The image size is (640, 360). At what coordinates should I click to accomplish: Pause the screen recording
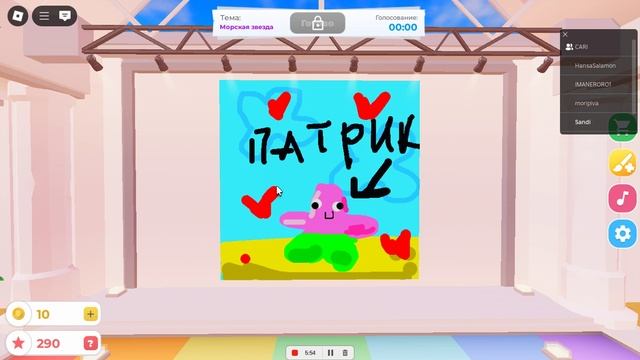[331, 353]
